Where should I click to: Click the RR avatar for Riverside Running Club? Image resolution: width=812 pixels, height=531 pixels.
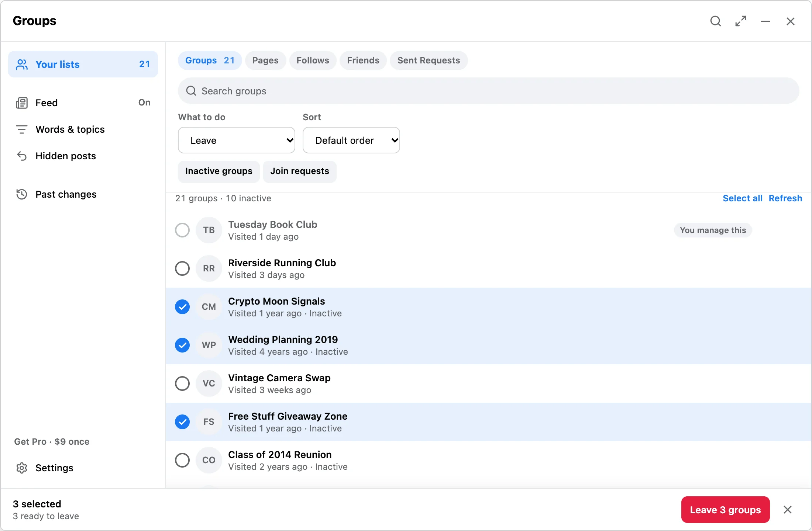tap(209, 268)
